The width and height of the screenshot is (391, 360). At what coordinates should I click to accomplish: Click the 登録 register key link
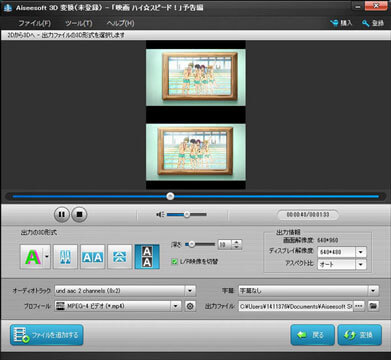tap(373, 23)
